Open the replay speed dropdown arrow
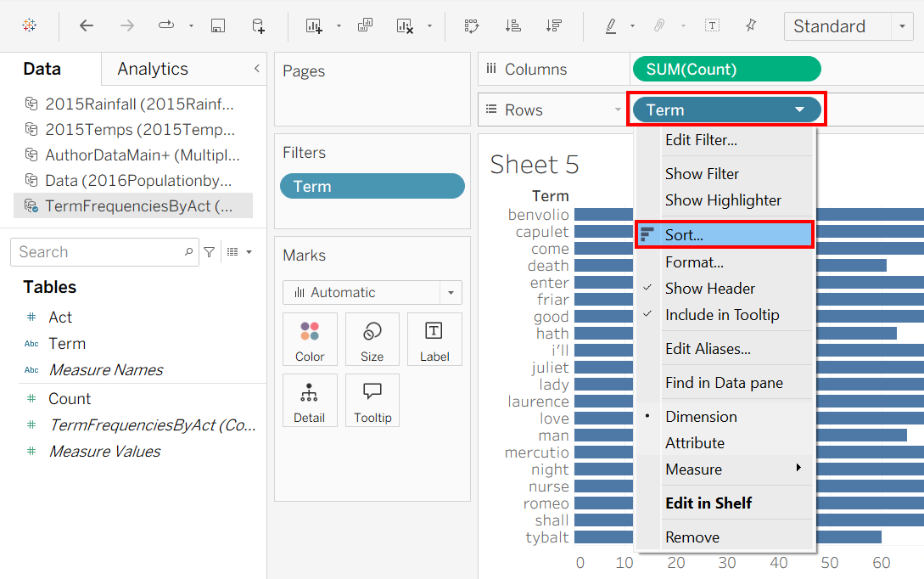 click(x=191, y=26)
